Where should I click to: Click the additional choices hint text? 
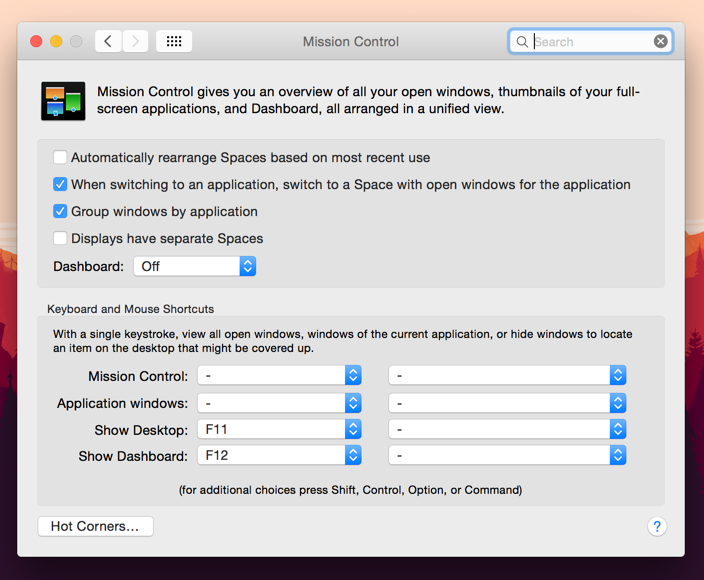pos(351,490)
